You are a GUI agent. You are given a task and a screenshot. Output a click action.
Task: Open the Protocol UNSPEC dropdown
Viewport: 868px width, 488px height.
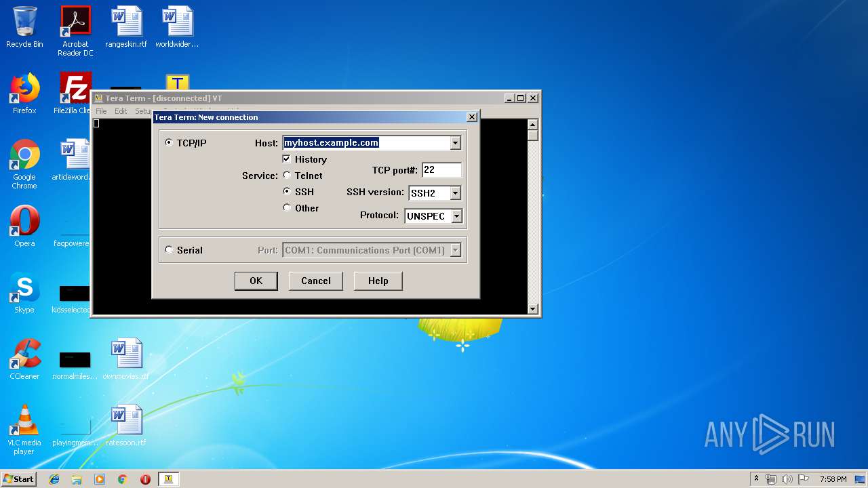[x=456, y=216]
